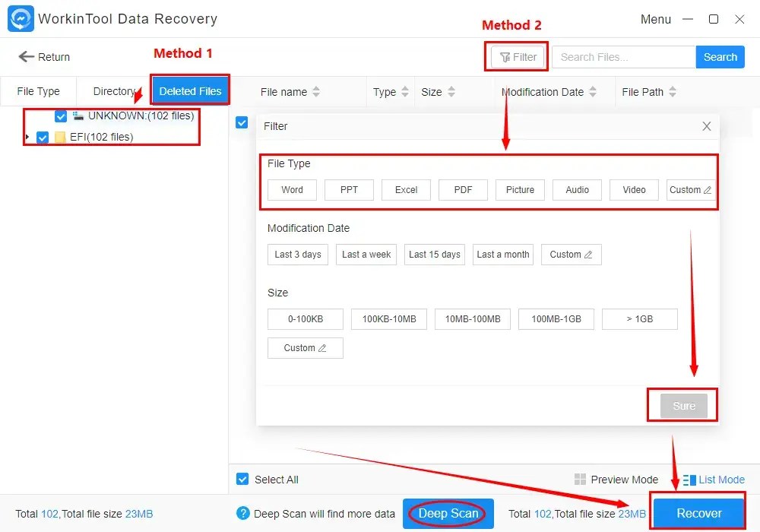
Task: Switch to Preview Mode
Action: coord(616,480)
